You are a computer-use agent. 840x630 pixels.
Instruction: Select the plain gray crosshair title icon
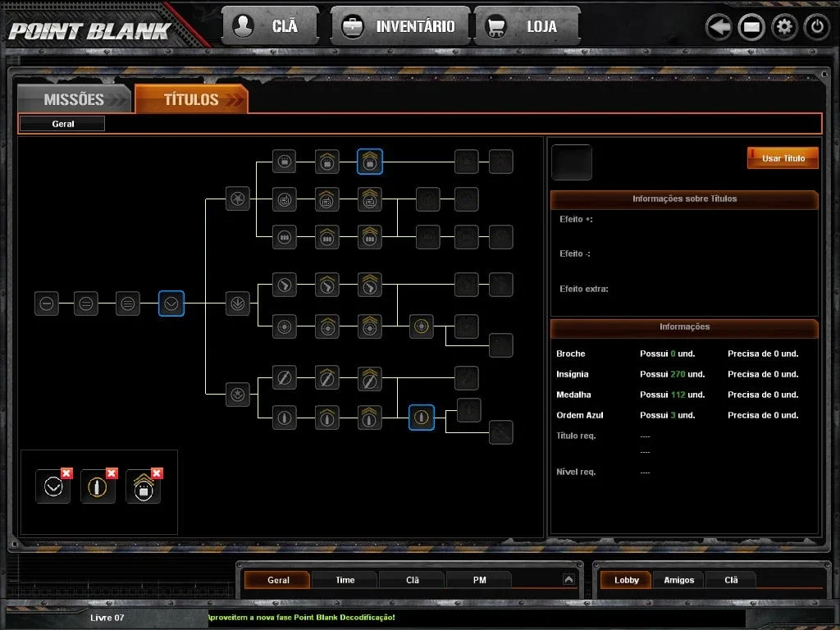click(285, 326)
